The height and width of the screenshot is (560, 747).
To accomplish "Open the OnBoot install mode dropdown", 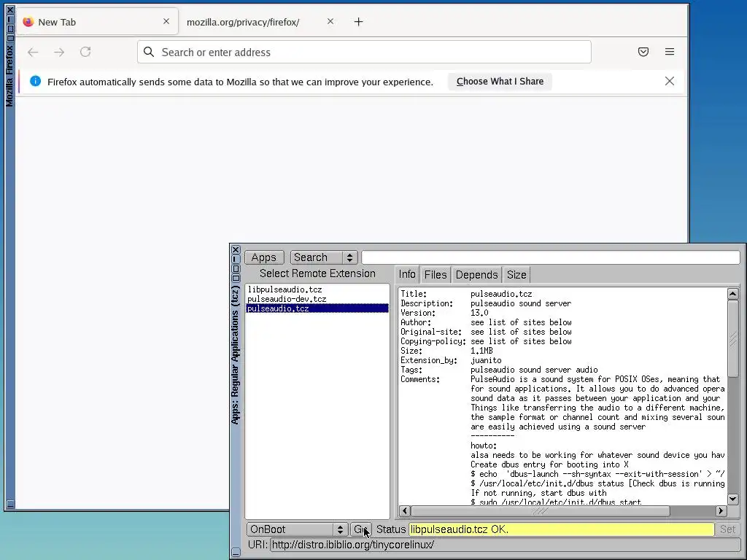I will point(296,529).
